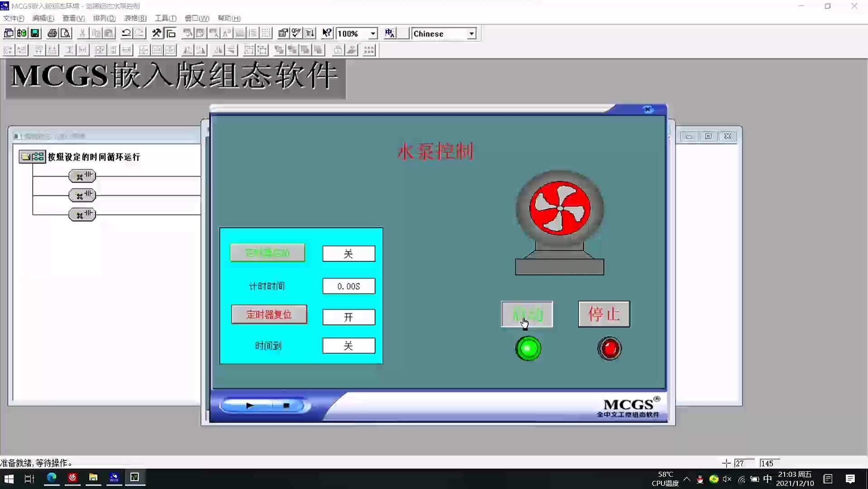This screenshot has height=489, width=868.
Task: Toggle the 定时器复位 switch showing 开
Action: click(x=348, y=317)
